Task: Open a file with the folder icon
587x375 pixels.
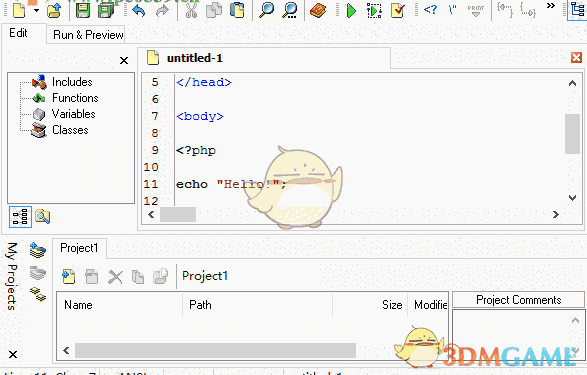Action: [x=54, y=10]
